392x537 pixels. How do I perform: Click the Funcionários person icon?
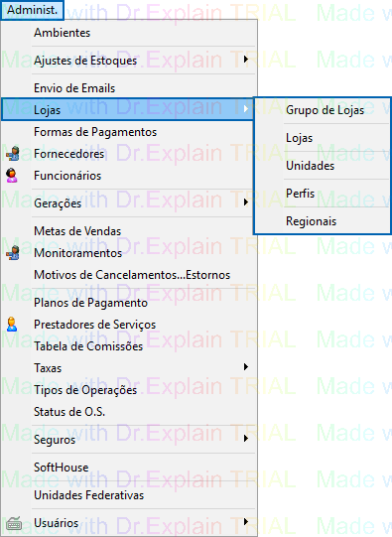point(12,176)
